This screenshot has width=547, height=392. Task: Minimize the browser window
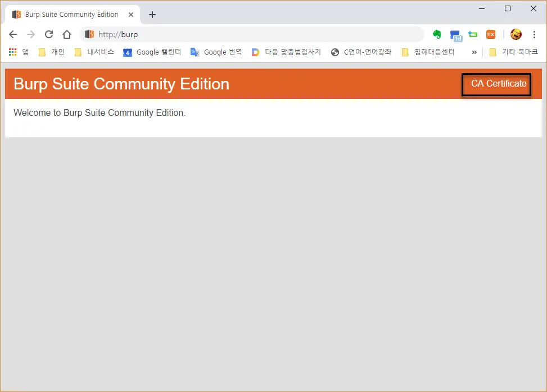click(482, 8)
